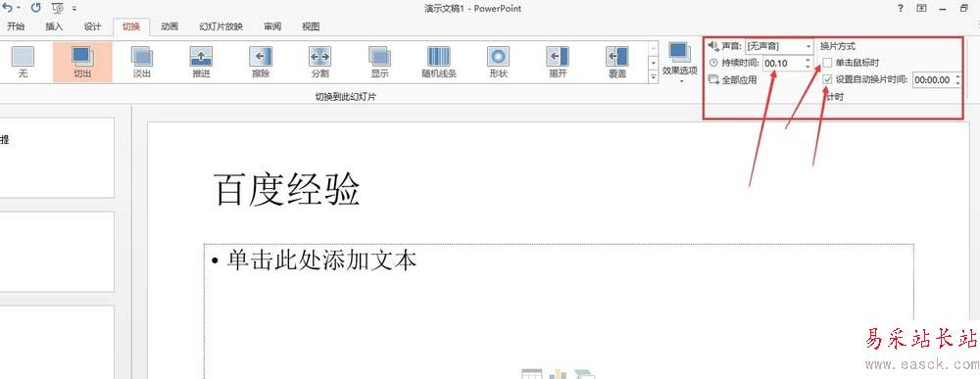The width and height of the screenshot is (980, 379).
Task: Enable the 单击鼠标时 checkbox
Action: (827, 63)
